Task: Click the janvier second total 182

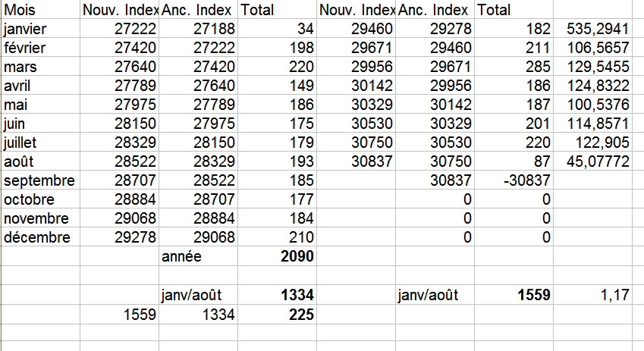Action: point(514,28)
